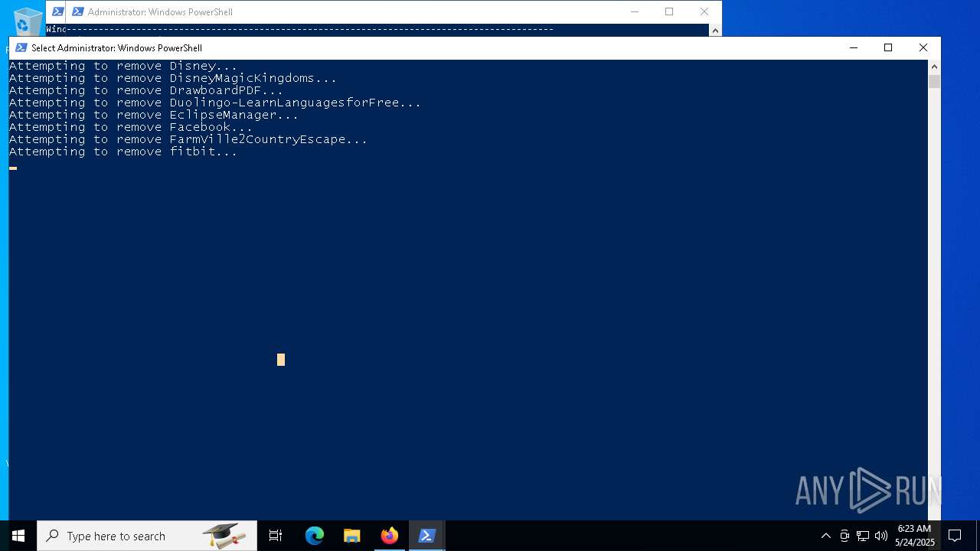The width and height of the screenshot is (980, 551).
Task: Maximize the background PowerShell window
Action: (x=669, y=11)
